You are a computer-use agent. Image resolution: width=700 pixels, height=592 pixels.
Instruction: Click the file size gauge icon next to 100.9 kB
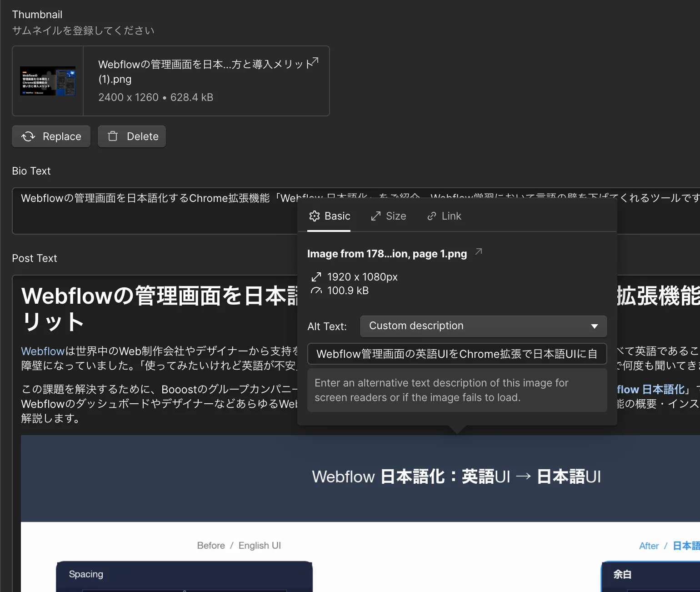[316, 291]
